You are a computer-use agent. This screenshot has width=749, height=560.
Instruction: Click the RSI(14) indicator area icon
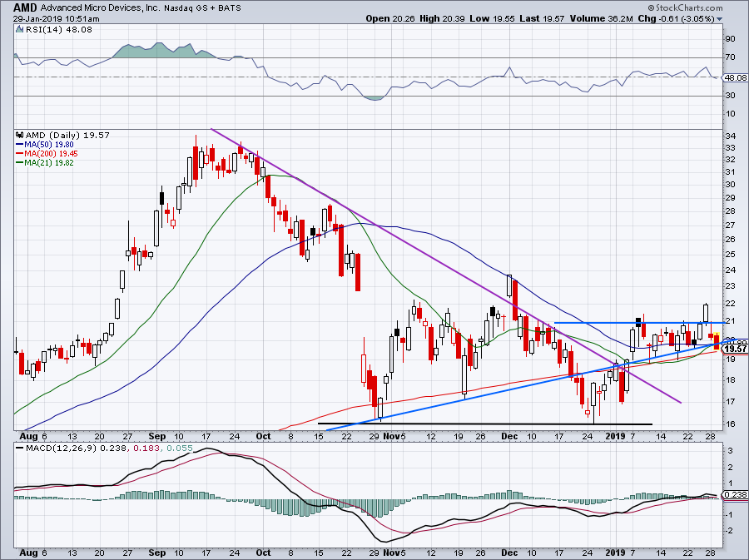point(19,30)
